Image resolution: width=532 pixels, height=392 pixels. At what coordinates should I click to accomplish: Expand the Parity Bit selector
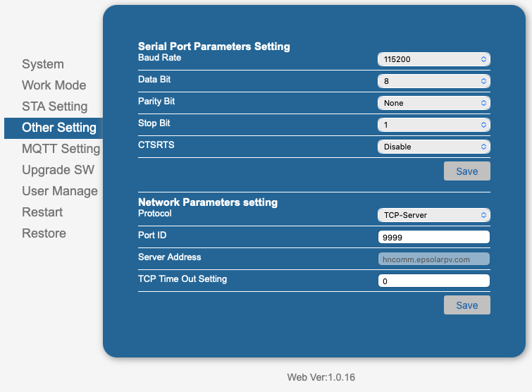(433, 103)
